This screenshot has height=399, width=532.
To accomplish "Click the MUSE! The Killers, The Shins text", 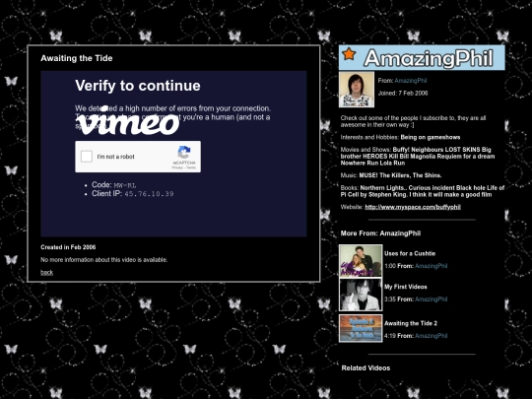I will [x=400, y=175].
